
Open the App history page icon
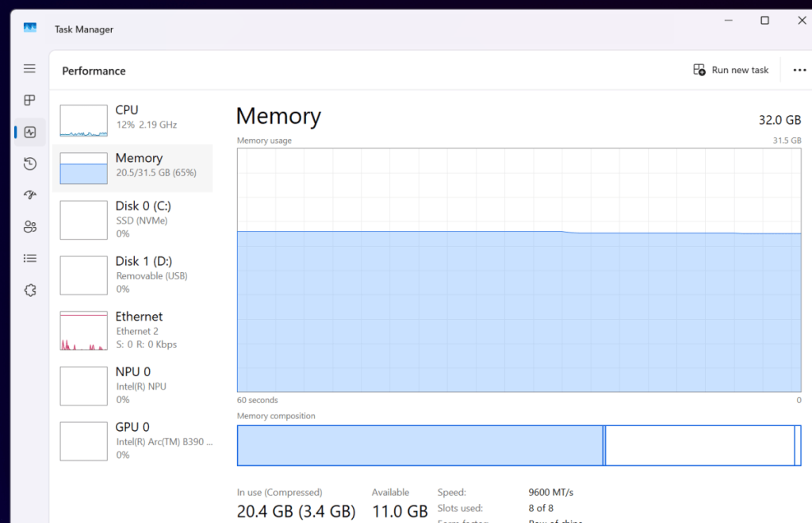29,163
